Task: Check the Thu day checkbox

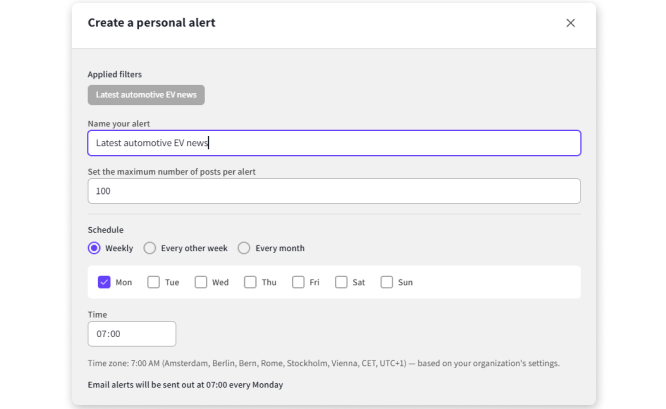Action: point(250,282)
